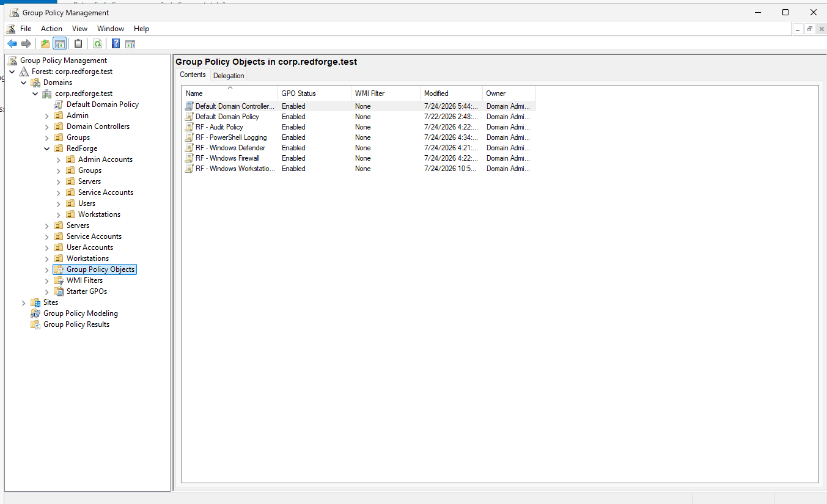827x504 pixels.
Task: Expand the Starter GPOs node
Action: point(47,291)
